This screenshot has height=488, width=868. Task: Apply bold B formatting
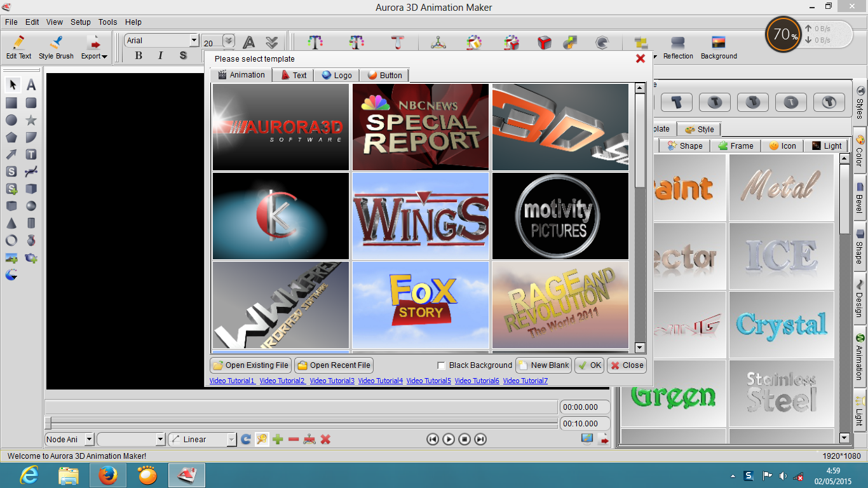tap(139, 56)
